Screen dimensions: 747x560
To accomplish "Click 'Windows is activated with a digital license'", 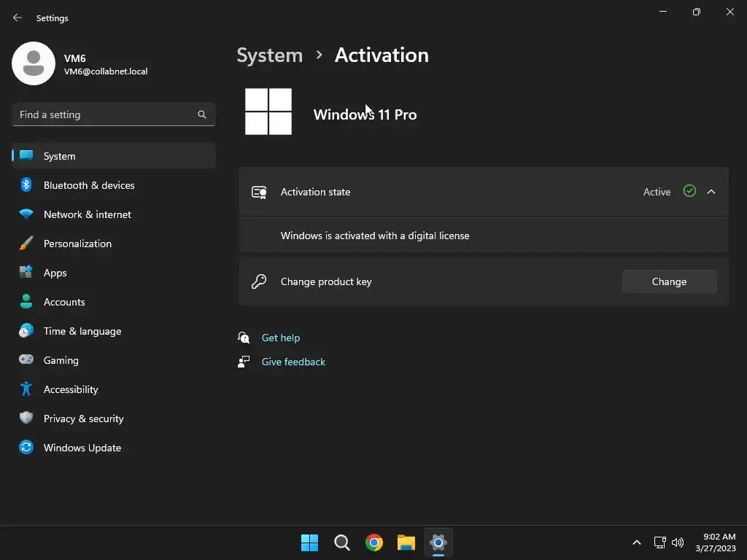I will [375, 236].
